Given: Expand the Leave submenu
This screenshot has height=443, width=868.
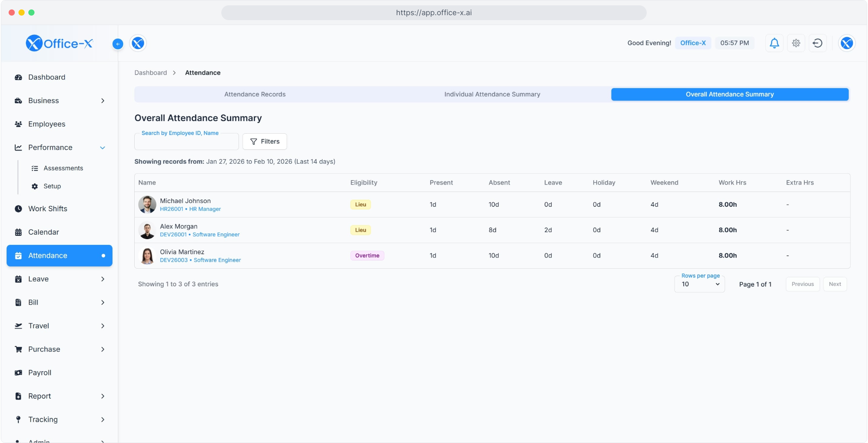Looking at the screenshot, I should click(x=103, y=279).
